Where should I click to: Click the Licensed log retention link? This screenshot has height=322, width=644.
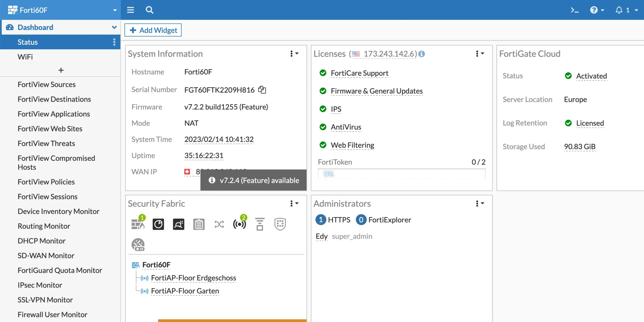click(x=590, y=123)
